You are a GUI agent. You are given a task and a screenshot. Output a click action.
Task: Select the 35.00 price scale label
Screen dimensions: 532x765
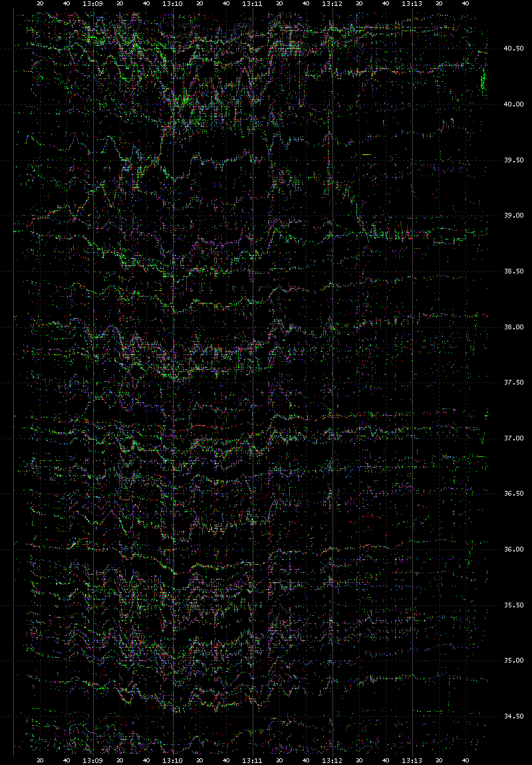(513, 661)
